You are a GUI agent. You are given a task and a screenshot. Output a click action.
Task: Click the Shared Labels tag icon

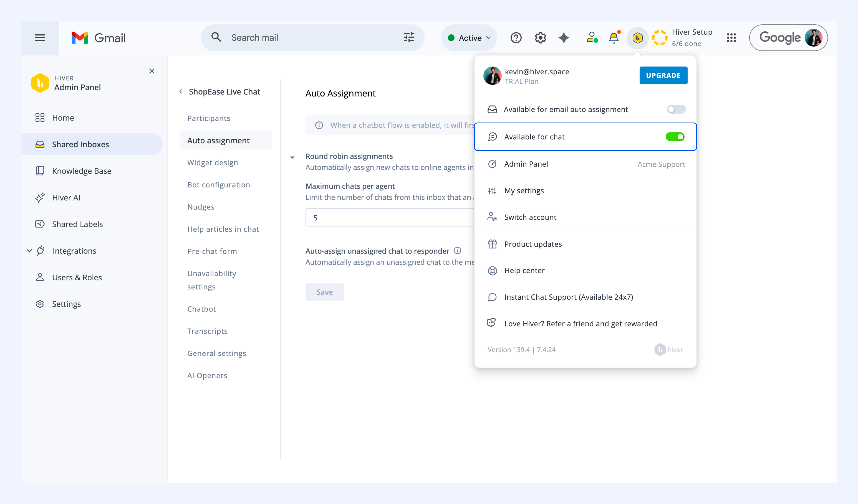(40, 224)
